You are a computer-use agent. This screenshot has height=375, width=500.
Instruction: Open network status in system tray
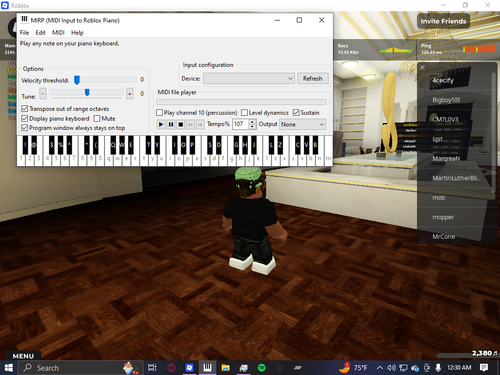click(403, 368)
